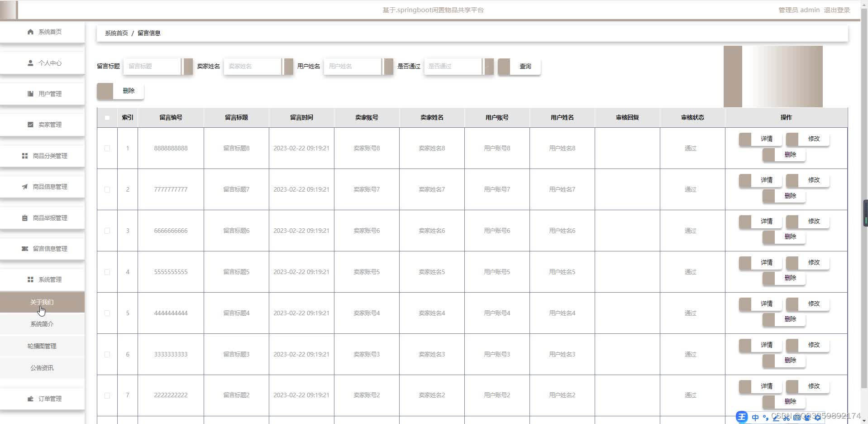This screenshot has height=424, width=868.
Task: Click the blue input method logo icon
Action: point(742,417)
